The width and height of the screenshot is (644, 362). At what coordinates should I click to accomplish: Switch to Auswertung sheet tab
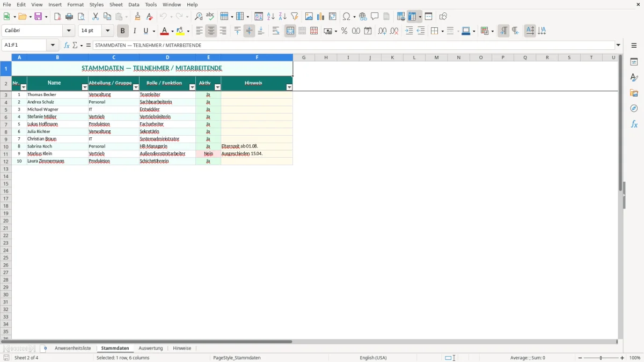click(151, 349)
